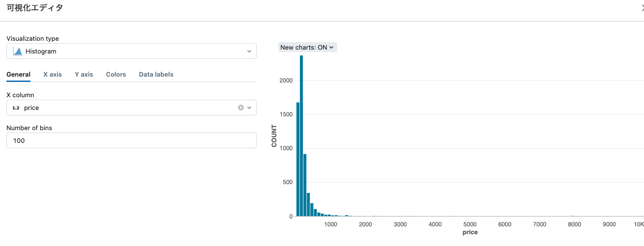
Task: Go to the Y axis tab
Action: click(x=84, y=75)
